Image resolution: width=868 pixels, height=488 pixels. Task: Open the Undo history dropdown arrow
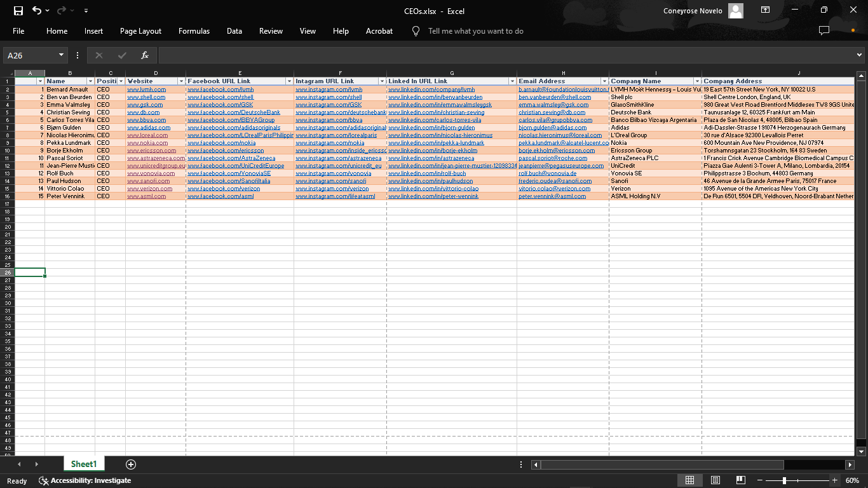click(47, 11)
